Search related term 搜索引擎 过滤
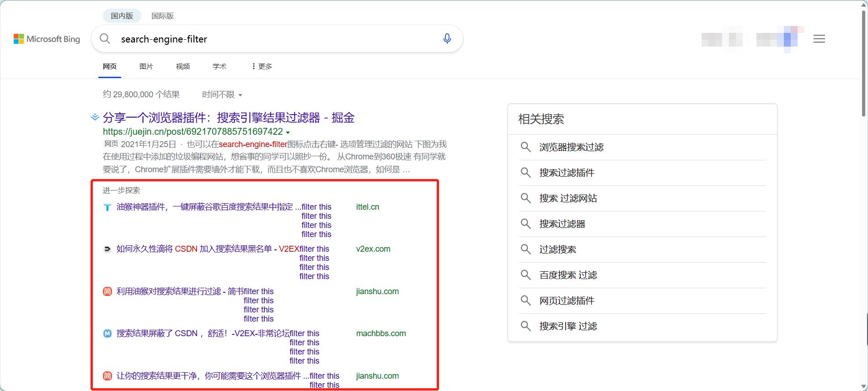The height and width of the screenshot is (391, 868). (x=568, y=326)
